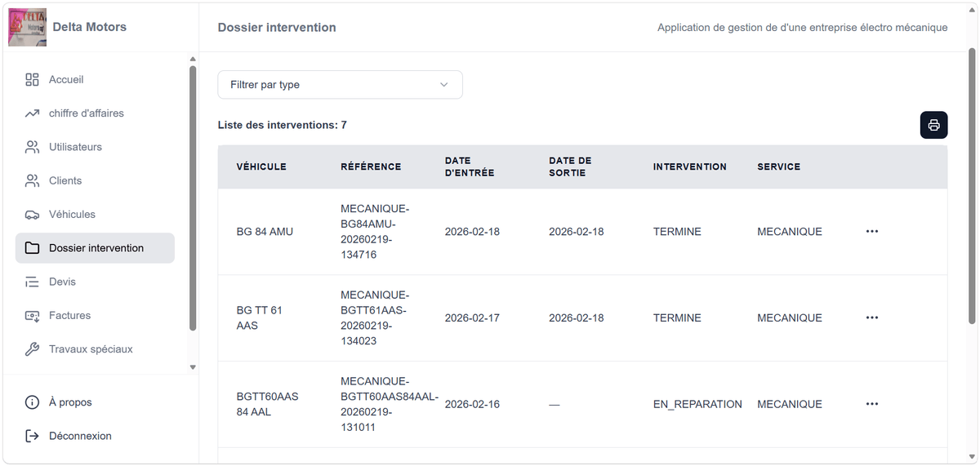The width and height of the screenshot is (980, 466).
Task: Click the Delta Motors logo image
Action: [27, 27]
